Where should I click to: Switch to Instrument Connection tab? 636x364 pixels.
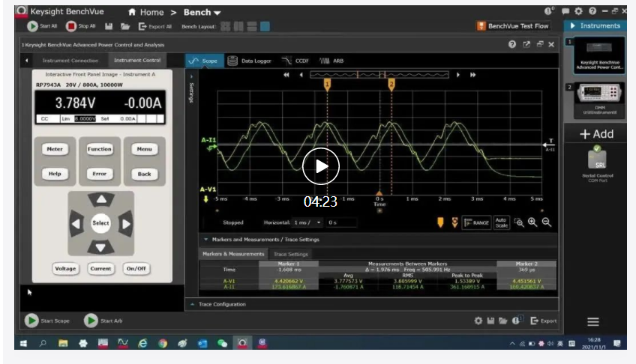click(70, 61)
